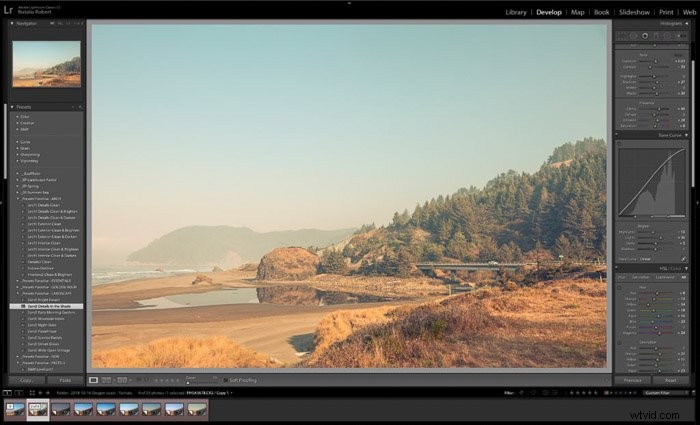Select the Crop Overlay tool
Image resolution: width=700 pixels, height=425 pixels.
click(621, 36)
